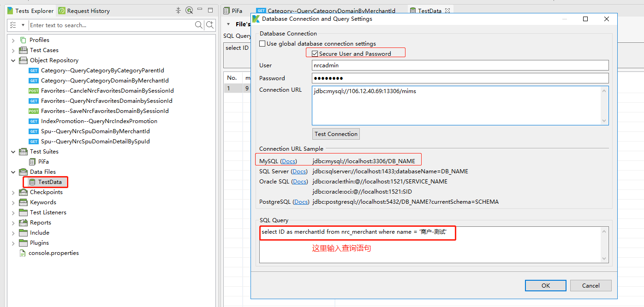
Task: Expand the Reports tree node
Action: 13,223
